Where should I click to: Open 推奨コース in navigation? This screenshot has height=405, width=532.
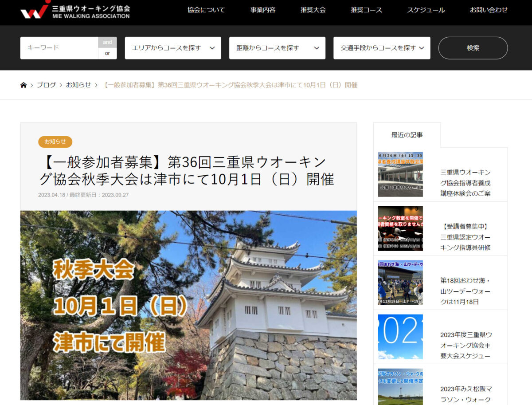[366, 10]
